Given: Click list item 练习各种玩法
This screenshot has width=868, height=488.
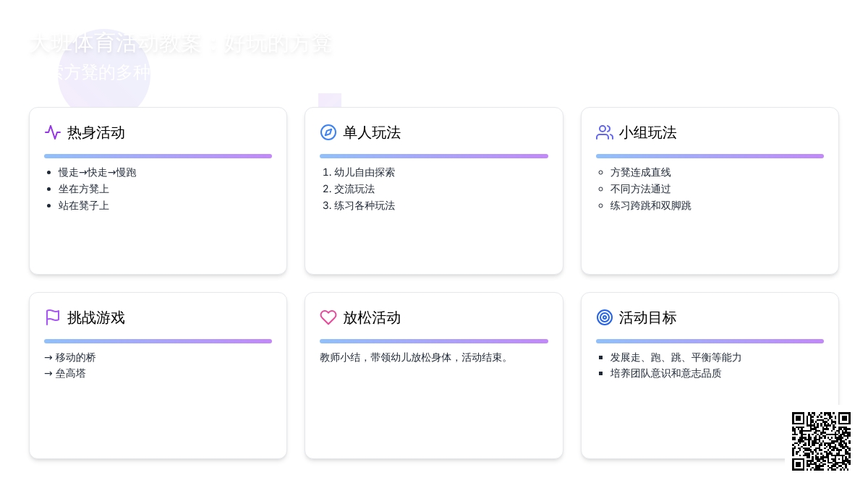Looking at the screenshot, I should (365, 205).
